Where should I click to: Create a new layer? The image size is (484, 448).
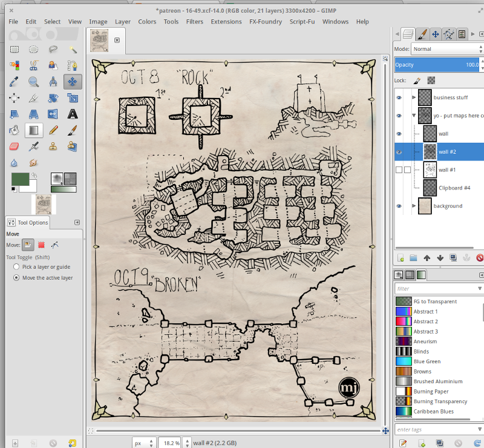pyautogui.click(x=400, y=257)
